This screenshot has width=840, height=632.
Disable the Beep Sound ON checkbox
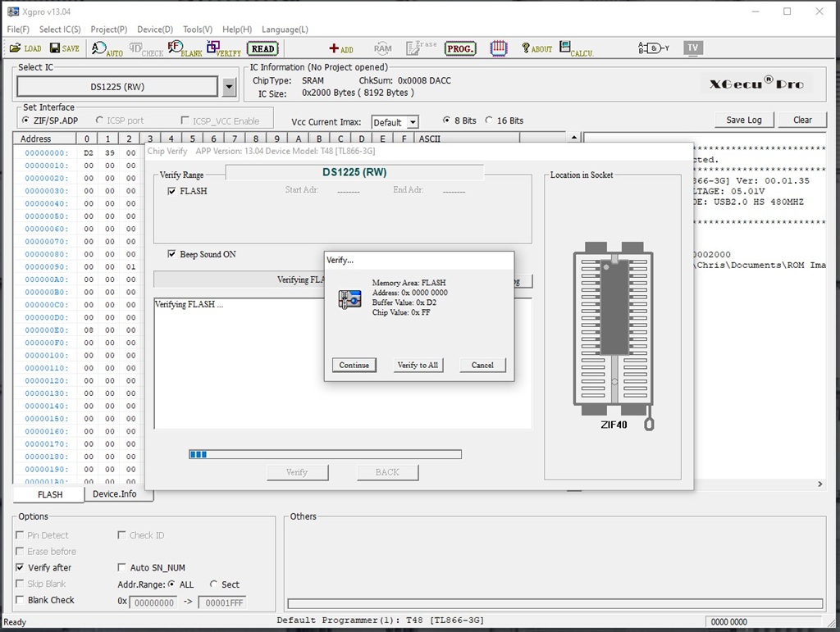click(171, 254)
